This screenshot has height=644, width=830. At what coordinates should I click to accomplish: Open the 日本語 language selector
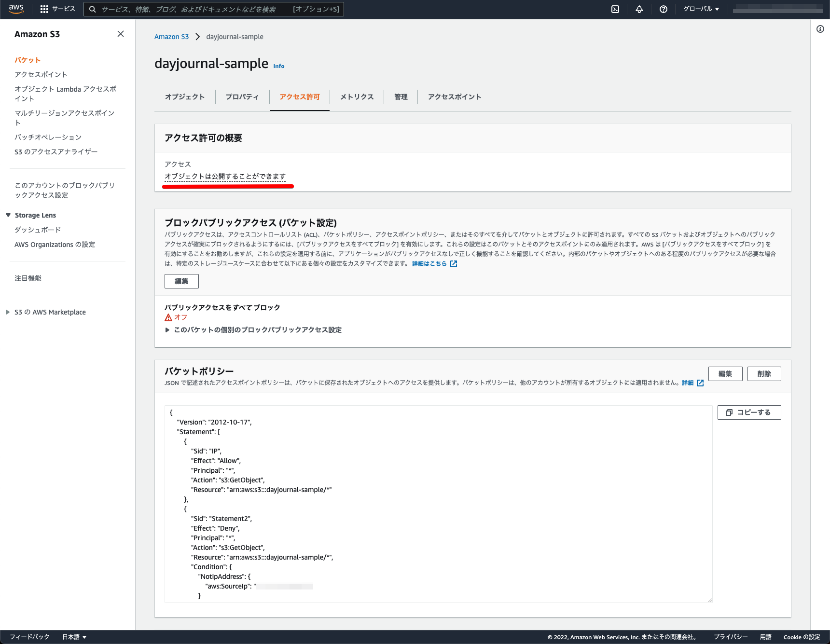(74, 637)
